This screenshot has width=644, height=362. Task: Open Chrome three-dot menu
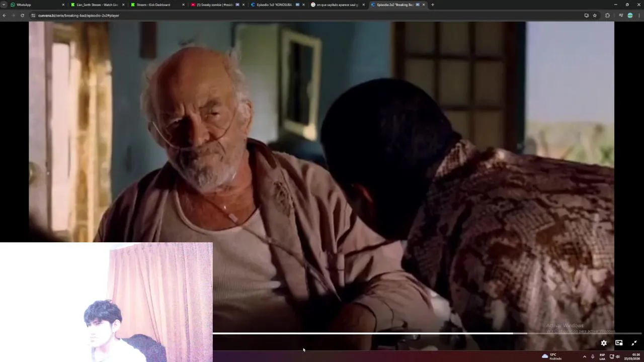(639, 16)
